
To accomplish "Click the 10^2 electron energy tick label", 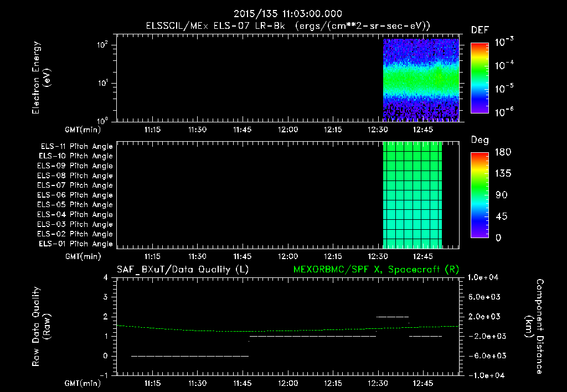I will click(x=102, y=45).
